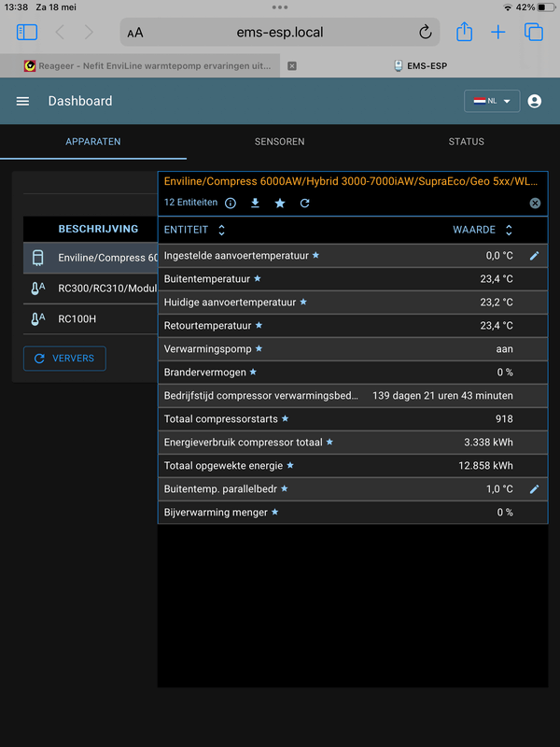The width and height of the screenshot is (560, 747).
Task: Toggle favorite star on Bijverwarming menger
Action: pyautogui.click(x=274, y=512)
